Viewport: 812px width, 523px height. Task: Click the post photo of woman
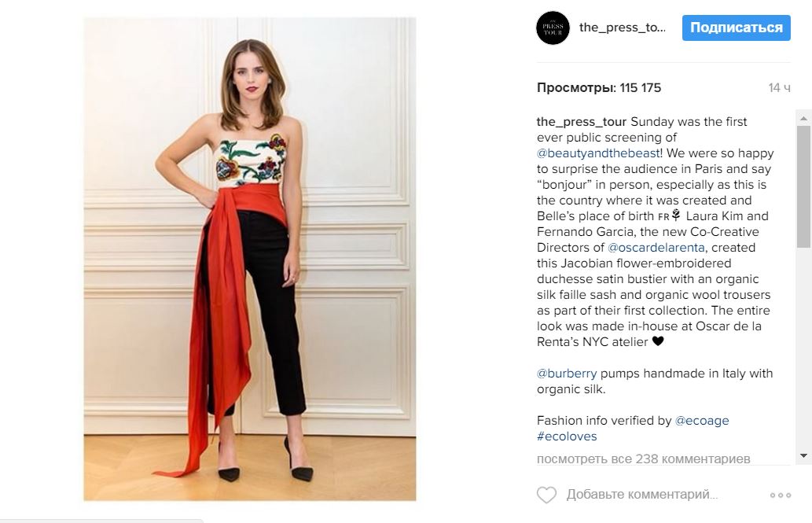(250, 260)
